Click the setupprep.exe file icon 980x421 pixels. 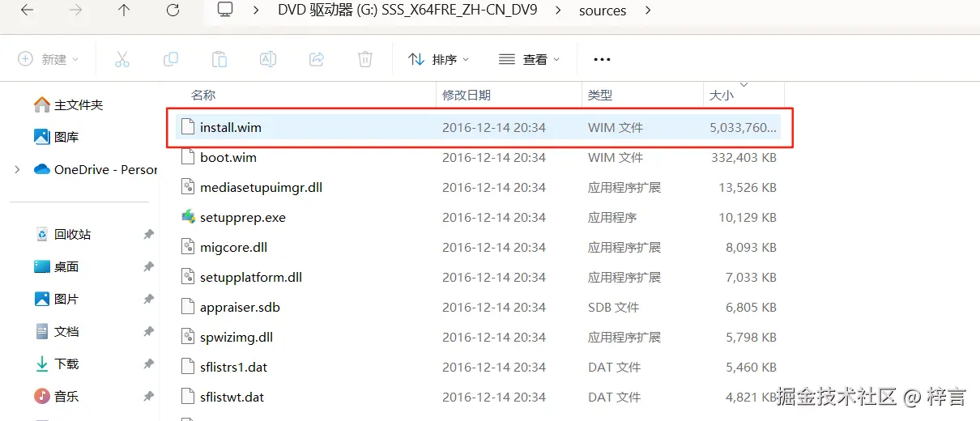188,217
